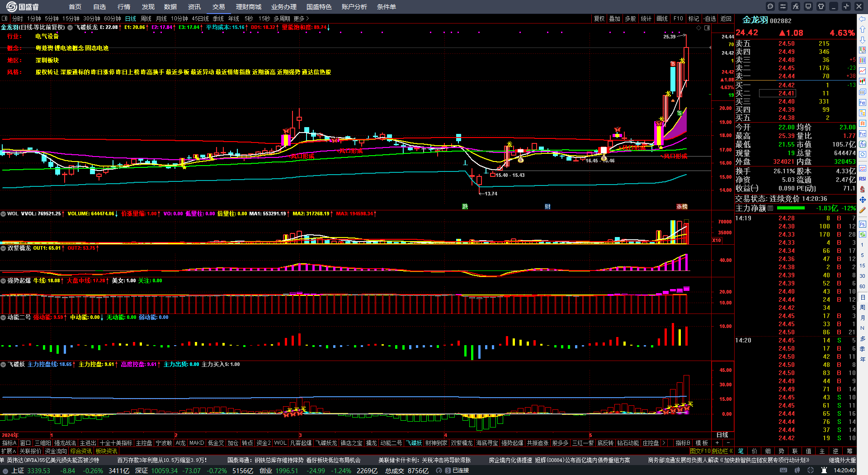The height and width of the screenshot is (475, 868).
Task: Switch to candlestick chart icon in sidebar
Action: pyautogui.click(x=863, y=81)
